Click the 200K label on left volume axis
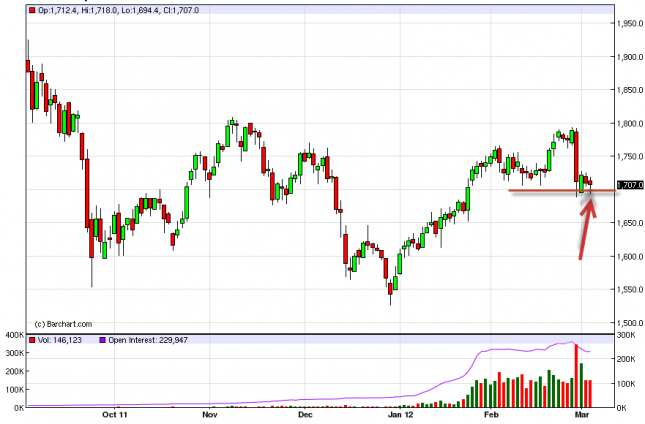 pos(15,371)
